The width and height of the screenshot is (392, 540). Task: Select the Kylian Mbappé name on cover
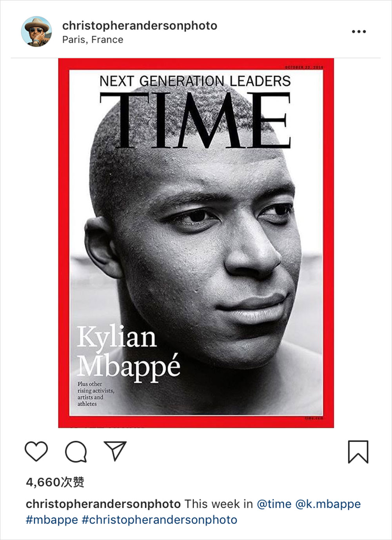coord(129,352)
